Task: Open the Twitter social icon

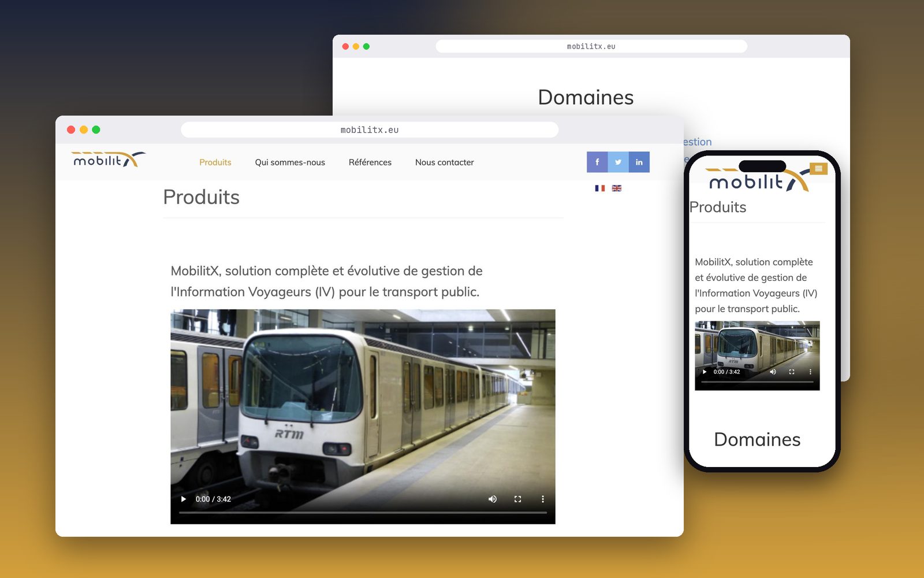Action: click(x=618, y=162)
